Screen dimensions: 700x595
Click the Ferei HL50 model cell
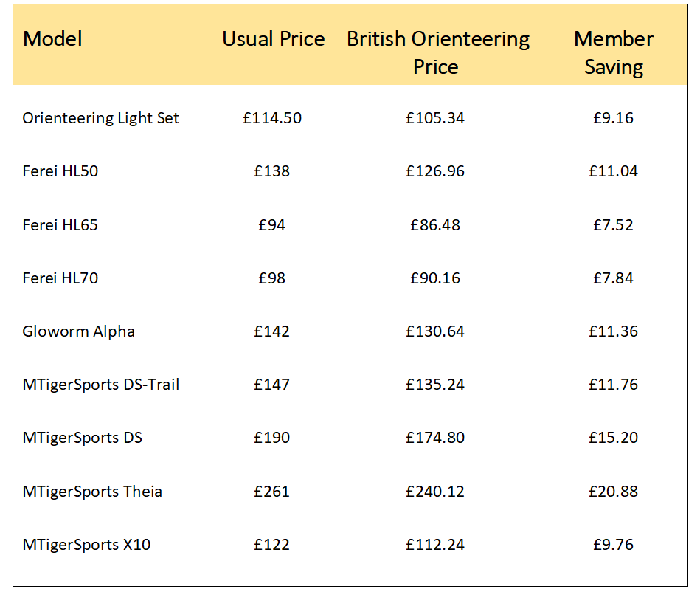click(60, 171)
